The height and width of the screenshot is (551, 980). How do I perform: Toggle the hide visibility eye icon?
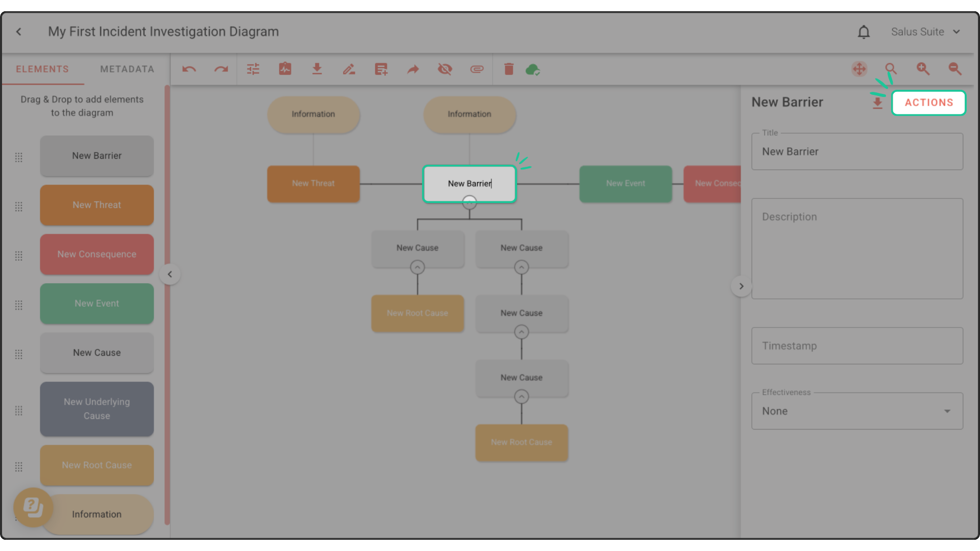click(445, 69)
